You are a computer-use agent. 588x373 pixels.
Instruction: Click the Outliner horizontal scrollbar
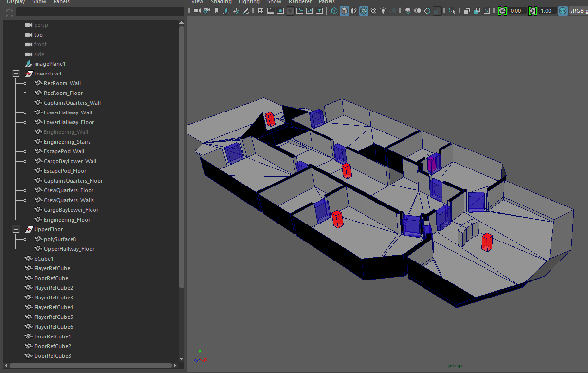click(90, 365)
